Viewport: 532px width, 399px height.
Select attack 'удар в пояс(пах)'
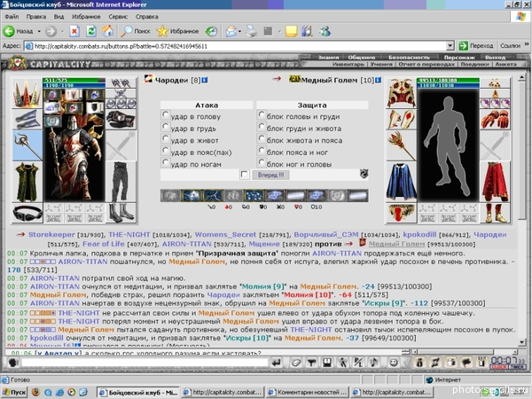[165, 151]
